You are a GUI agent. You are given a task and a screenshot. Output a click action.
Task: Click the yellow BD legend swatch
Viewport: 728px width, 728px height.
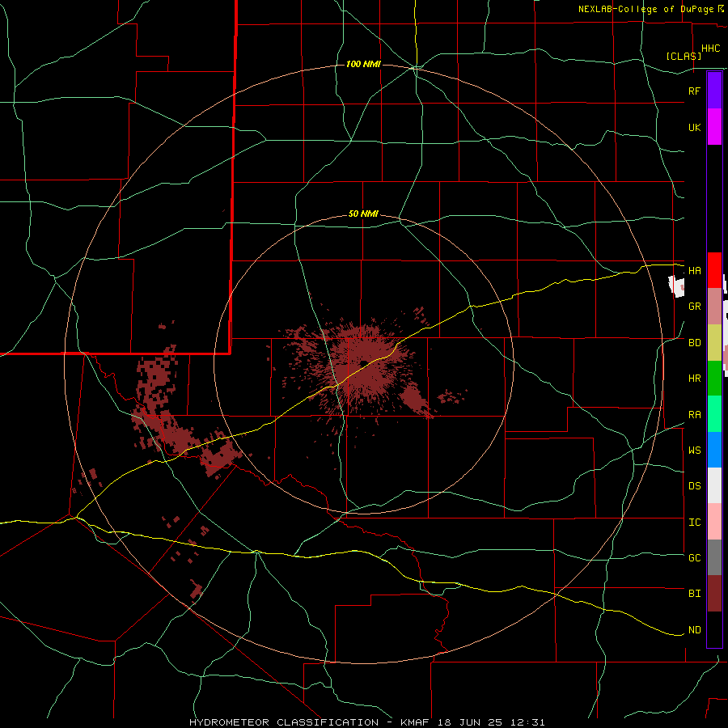pyautogui.click(x=714, y=343)
